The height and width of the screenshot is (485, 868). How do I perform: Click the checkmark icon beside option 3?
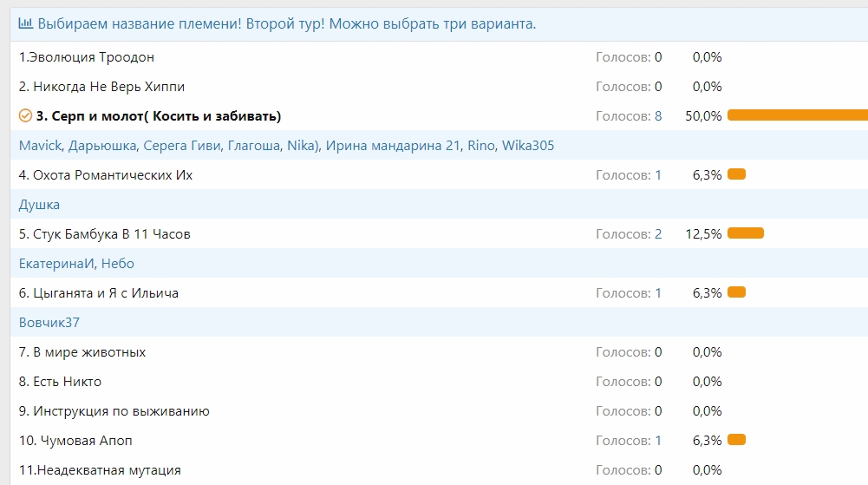25,115
